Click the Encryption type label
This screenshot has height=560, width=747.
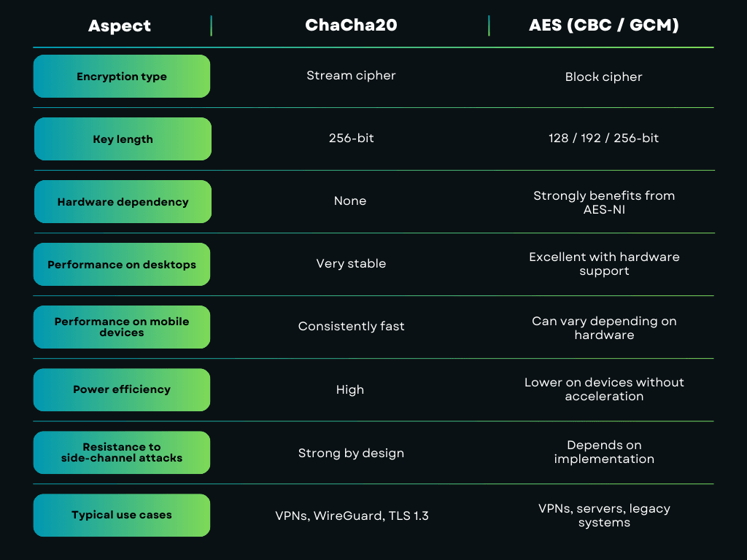(122, 76)
